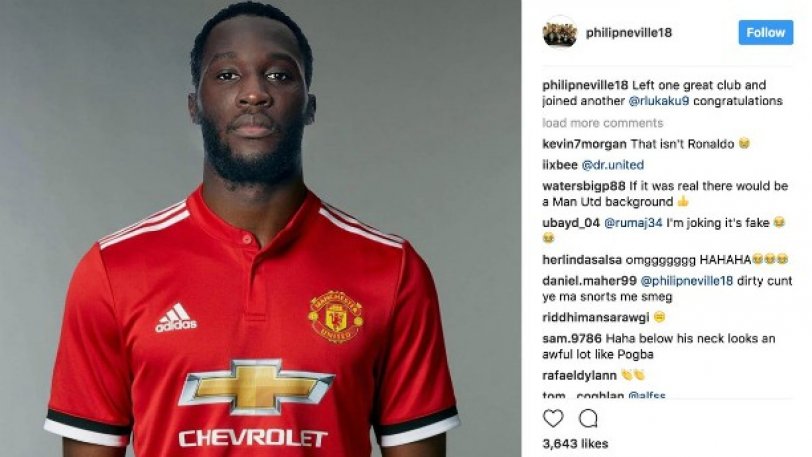Open iixbee commenter profile
This screenshot has width=812, height=457.
tap(560, 165)
